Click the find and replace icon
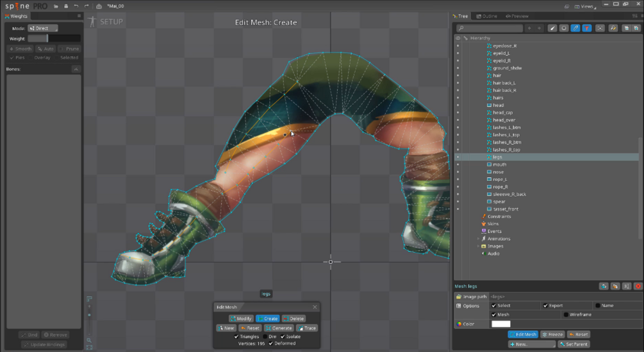Image resolution: width=644 pixels, height=352 pixels. [x=613, y=28]
